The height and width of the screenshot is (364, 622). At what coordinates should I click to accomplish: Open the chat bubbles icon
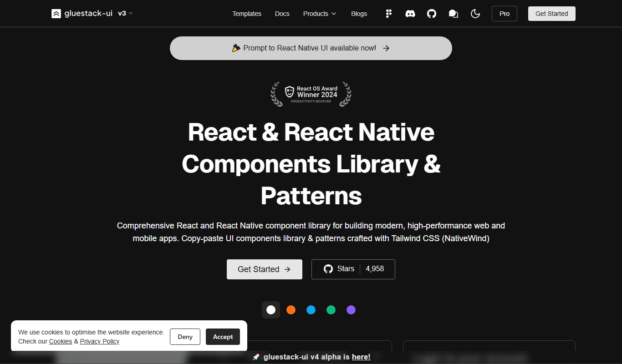click(454, 14)
